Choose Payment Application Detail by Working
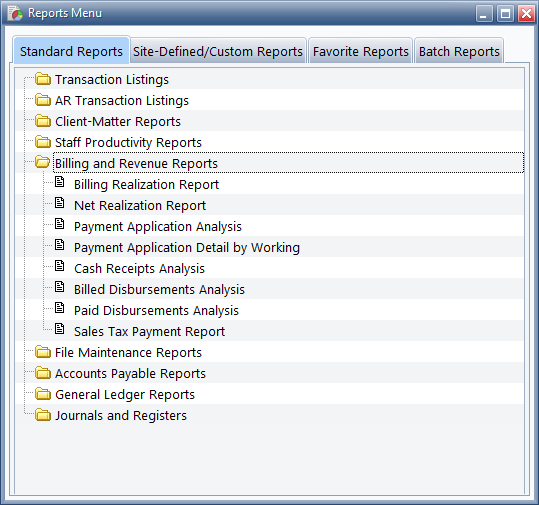The image size is (539, 505). (x=187, y=248)
